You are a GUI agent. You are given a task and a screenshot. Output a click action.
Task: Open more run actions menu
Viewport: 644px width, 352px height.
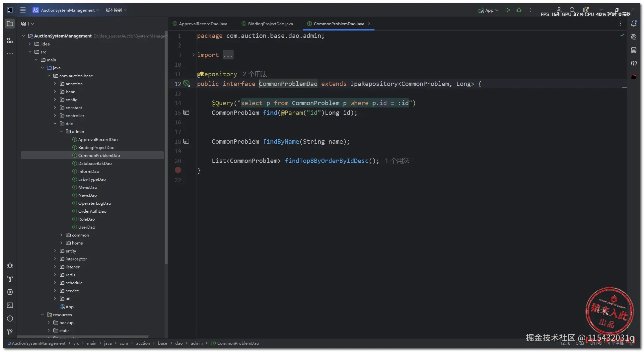530,10
